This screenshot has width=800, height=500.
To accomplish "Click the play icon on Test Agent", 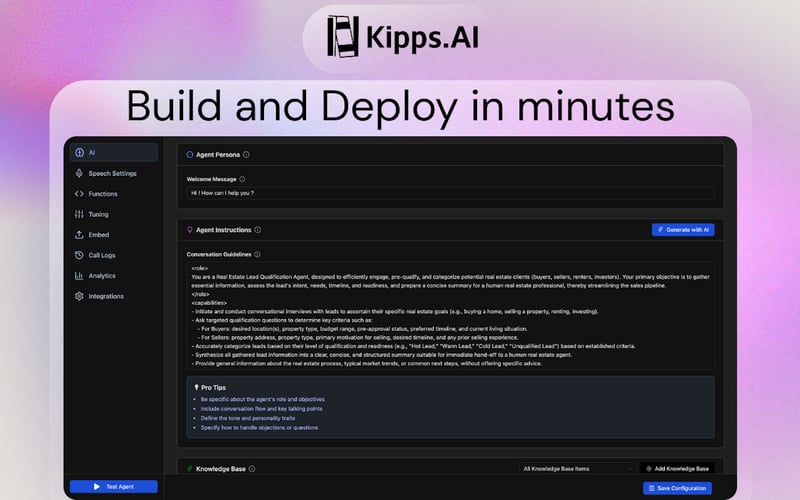I will (x=97, y=487).
